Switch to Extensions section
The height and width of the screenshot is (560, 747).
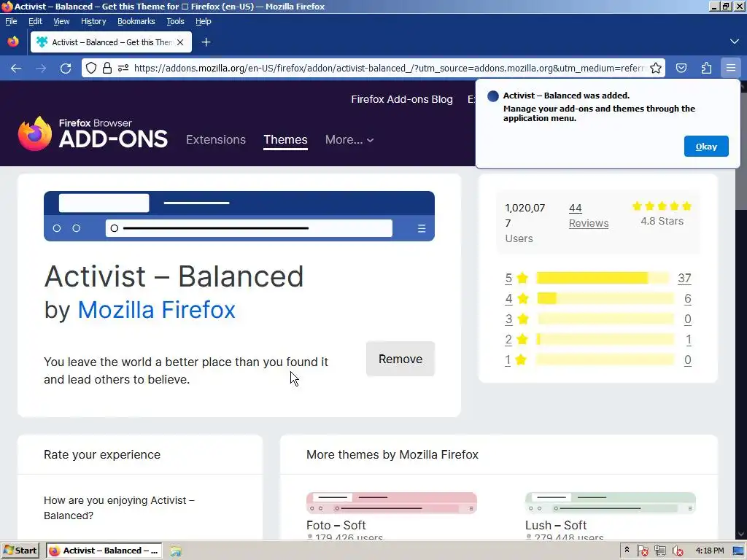(x=216, y=139)
